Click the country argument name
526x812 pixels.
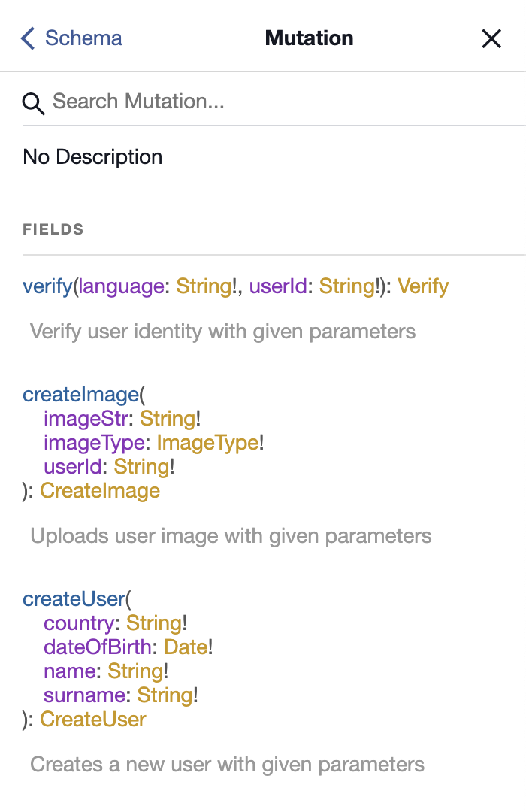pos(80,623)
